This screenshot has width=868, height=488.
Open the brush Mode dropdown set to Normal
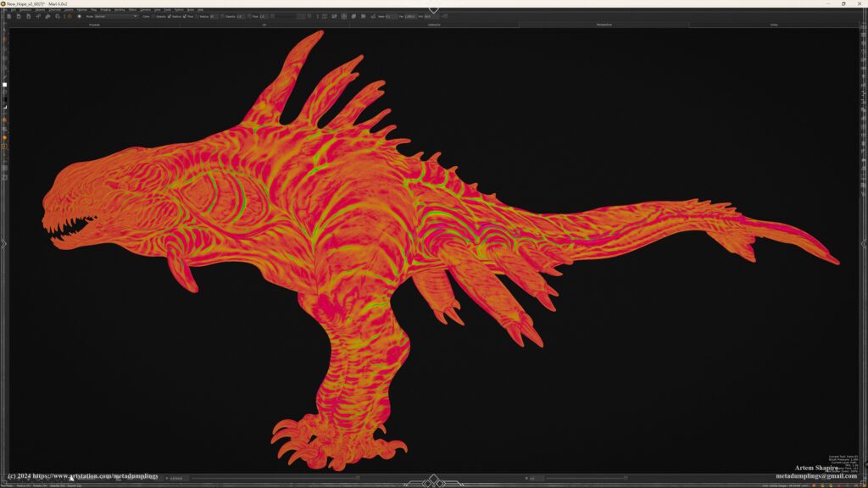pyautogui.click(x=116, y=16)
